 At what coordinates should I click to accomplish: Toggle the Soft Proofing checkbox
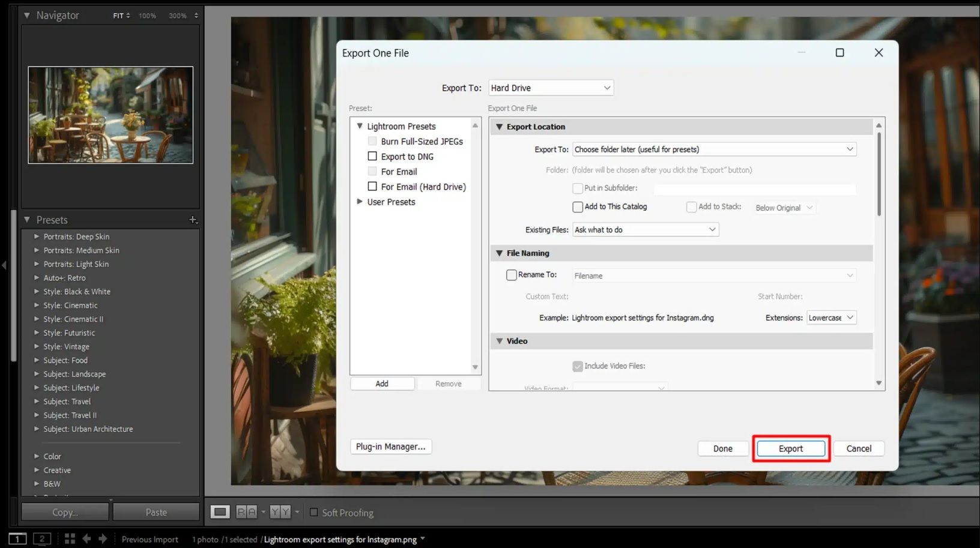point(313,513)
